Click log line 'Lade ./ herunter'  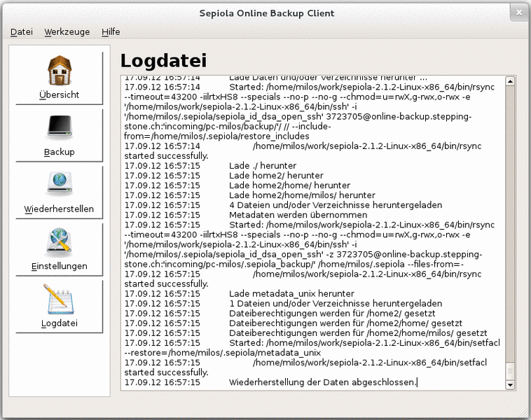263,166
